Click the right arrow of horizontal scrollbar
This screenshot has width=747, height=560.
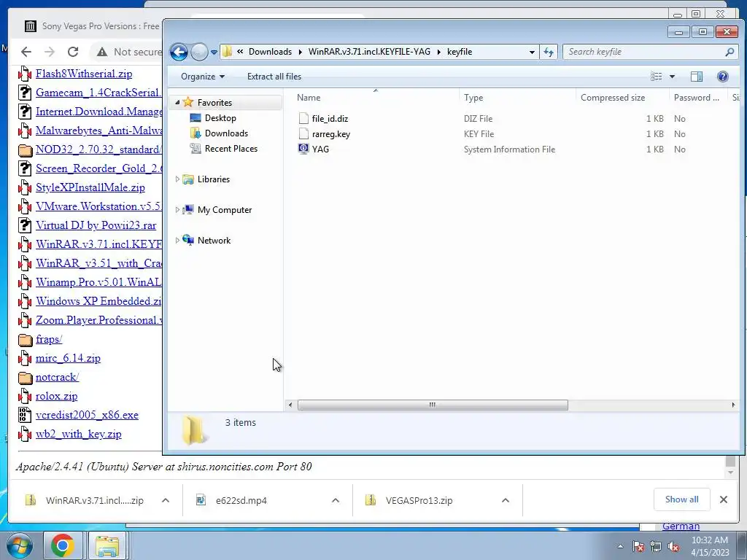coord(733,405)
